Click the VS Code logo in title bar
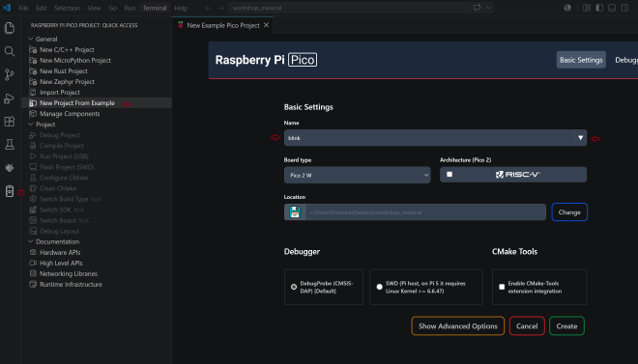The width and height of the screenshot is (638, 364). click(7, 8)
